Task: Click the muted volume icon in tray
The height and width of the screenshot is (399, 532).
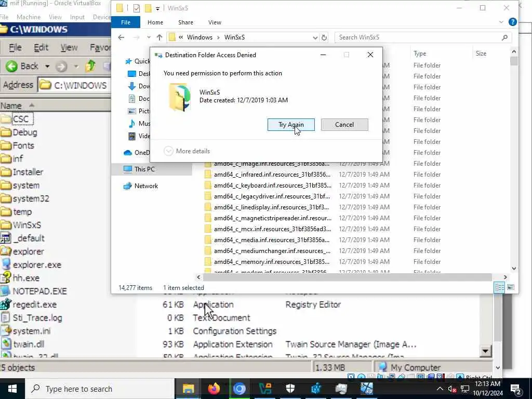Action: coord(452,389)
